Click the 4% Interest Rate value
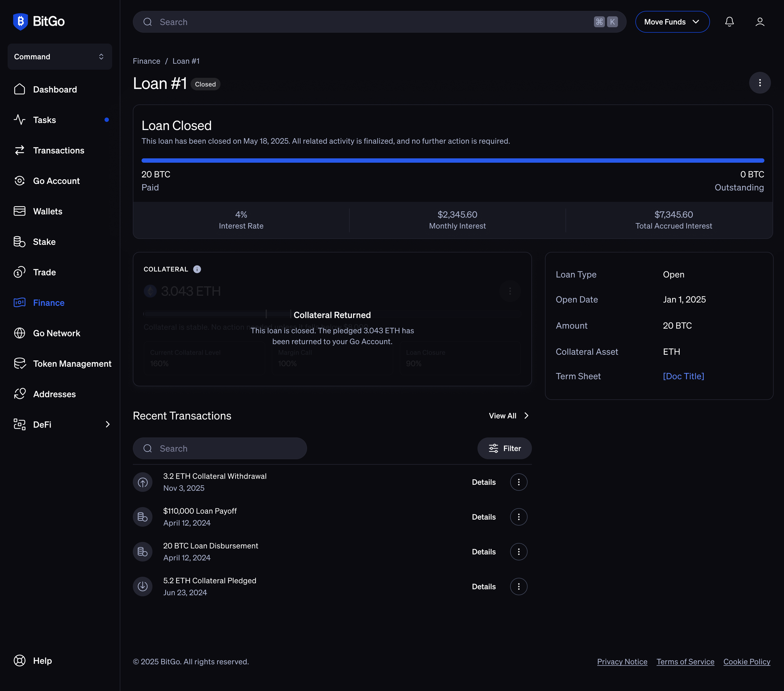This screenshot has width=784, height=691. coord(241,214)
